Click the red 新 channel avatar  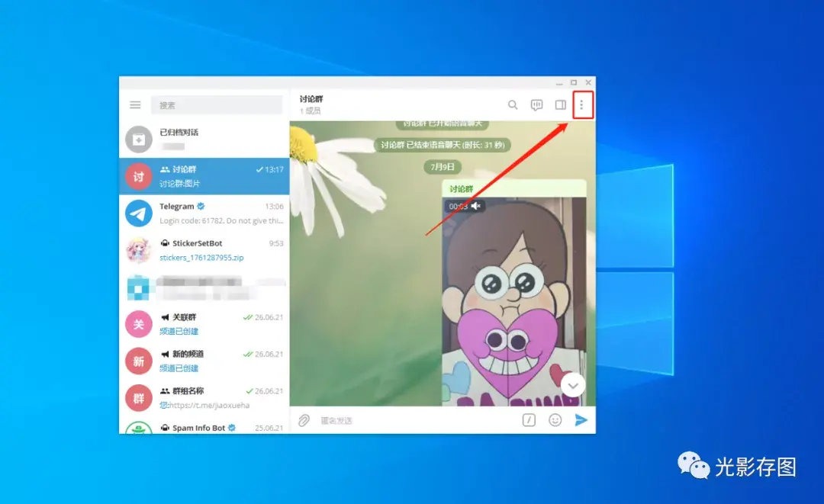(139, 361)
